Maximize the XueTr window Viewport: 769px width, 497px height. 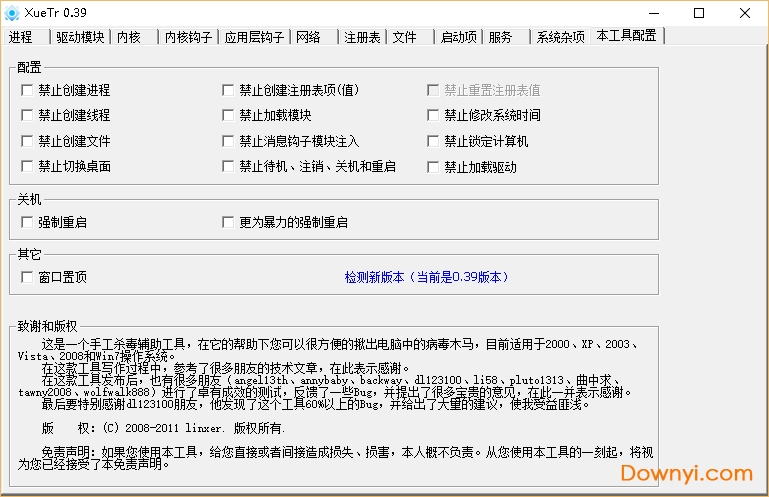click(x=699, y=13)
